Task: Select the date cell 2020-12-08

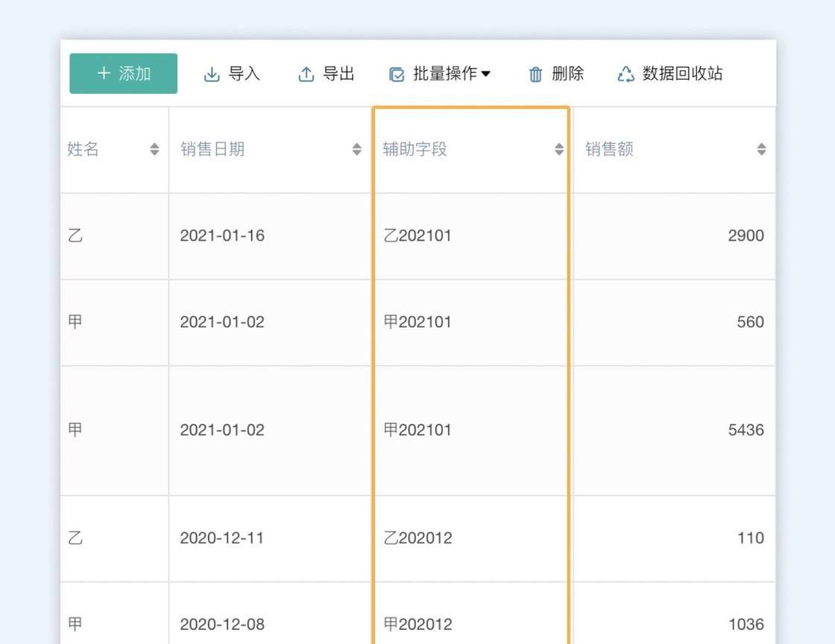Action: click(x=222, y=625)
